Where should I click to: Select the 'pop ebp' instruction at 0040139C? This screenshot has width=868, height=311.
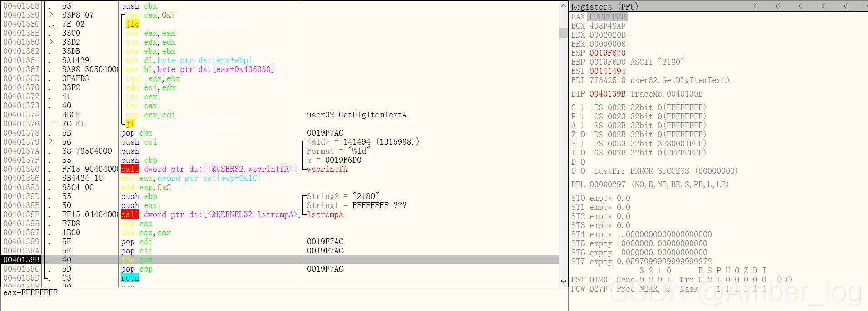coord(137,269)
